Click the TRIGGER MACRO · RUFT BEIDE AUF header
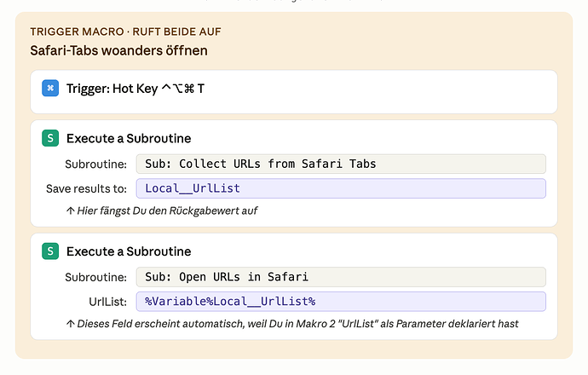The image size is (588, 375). (125, 32)
